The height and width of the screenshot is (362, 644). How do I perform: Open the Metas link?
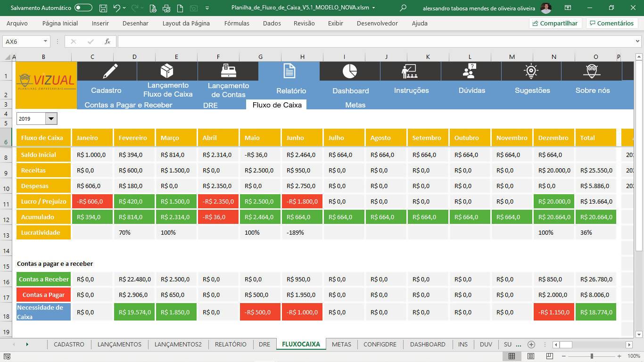click(x=355, y=105)
